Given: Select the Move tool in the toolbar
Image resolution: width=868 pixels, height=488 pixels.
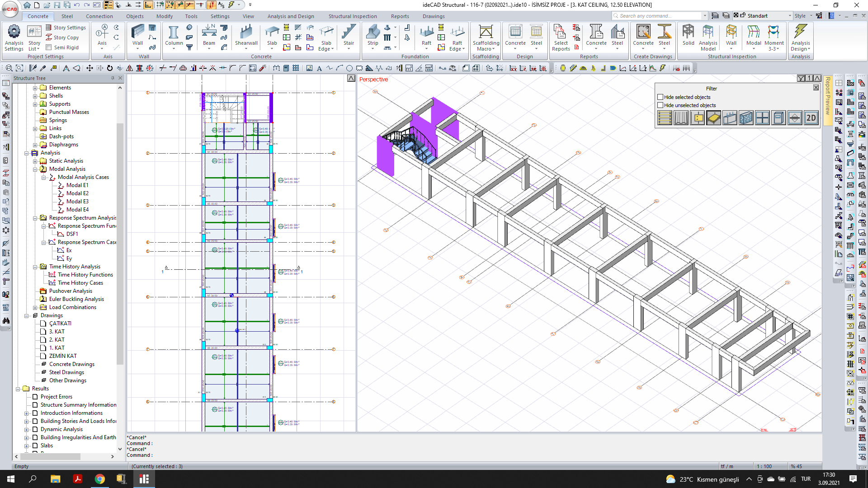Looking at the screenshot, I should (x=90, y=68).
